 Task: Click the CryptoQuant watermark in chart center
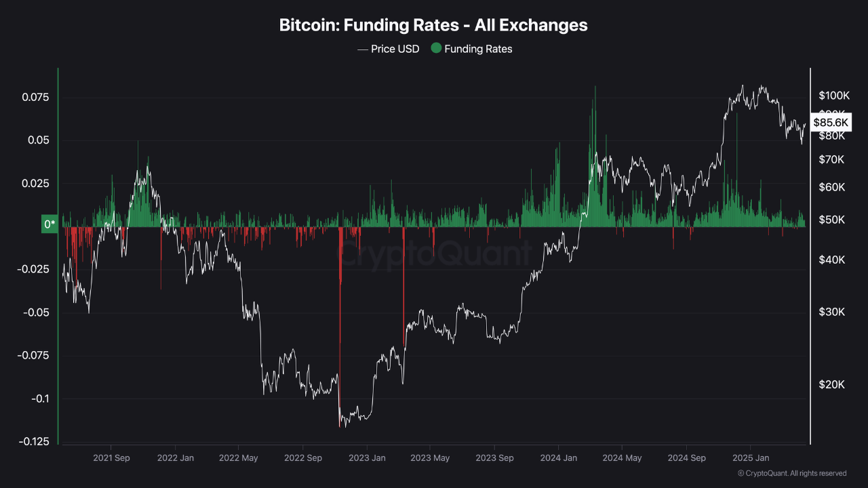[x=434, y=254]
